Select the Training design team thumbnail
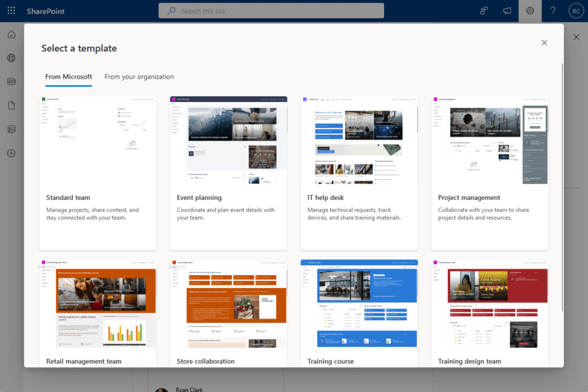Screen dimensions: 588x392 point(490,304)
